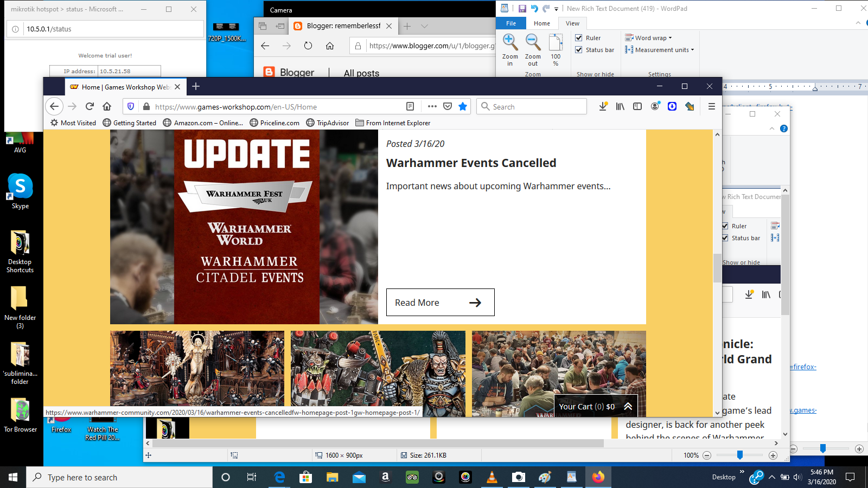868x488 pixels.
Task: Click the blue bookmark star in Firefox
Action: 463,107
